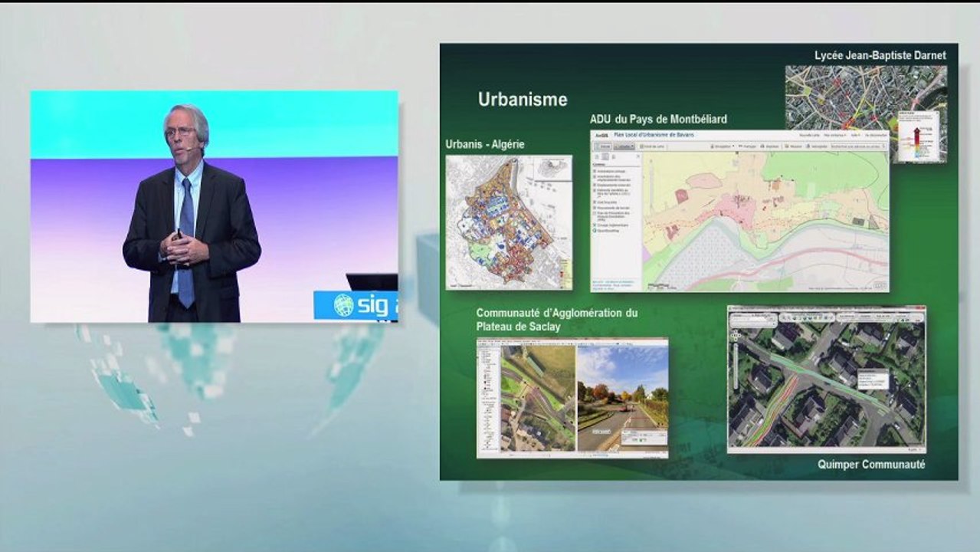Screen dimensions: 980x552
Task: Open the Plateau de Saclay aerial map pane
Action: click(537, 398)
